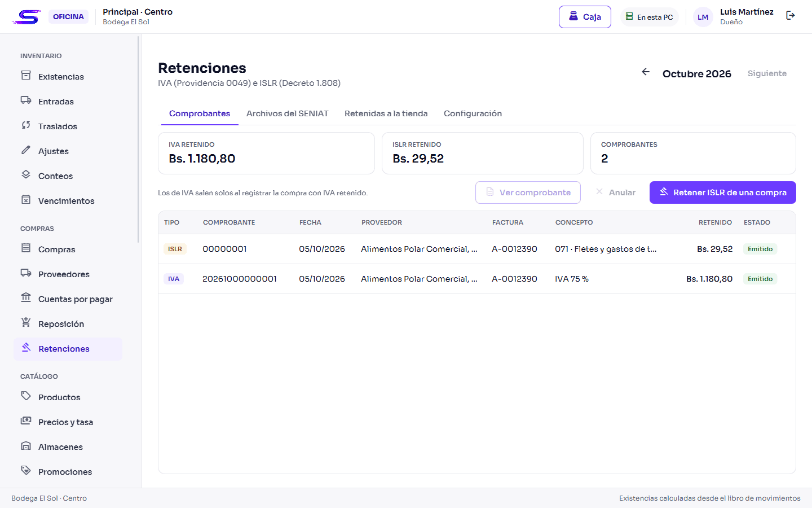Click the Proveedores truck icon

coord(26,273)
